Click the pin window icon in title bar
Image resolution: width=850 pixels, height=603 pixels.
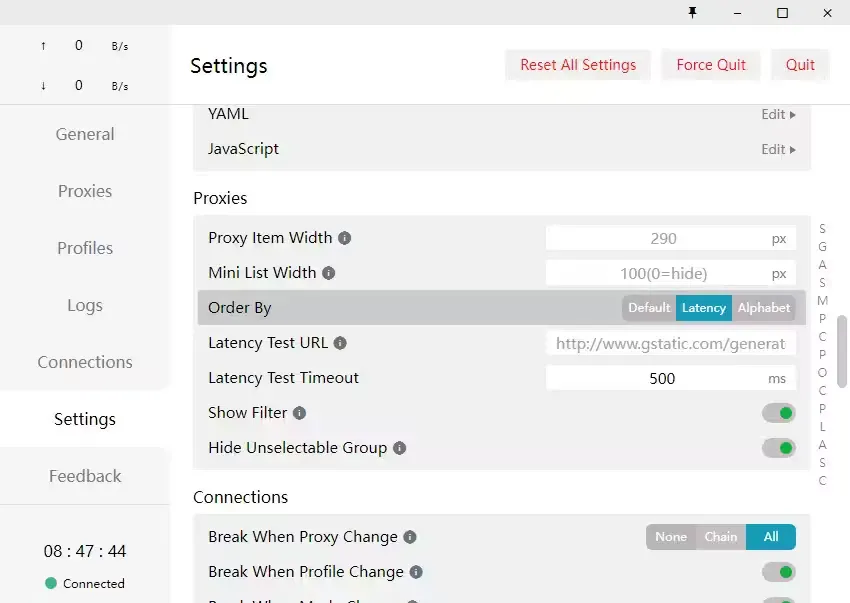[x=692, y=13]
